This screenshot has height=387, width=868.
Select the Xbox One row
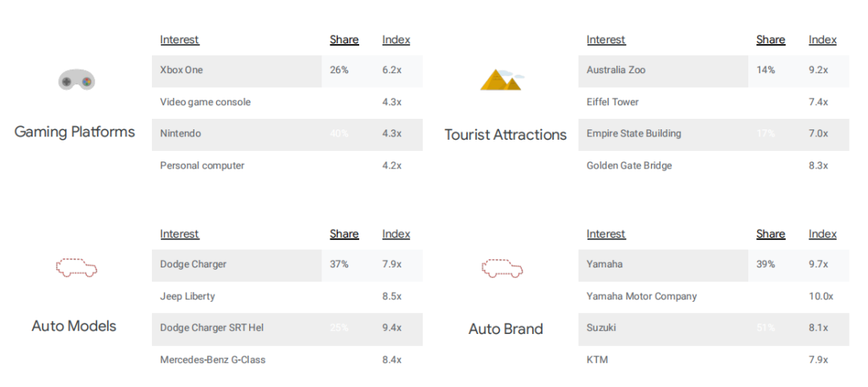(x=287, y=71)
